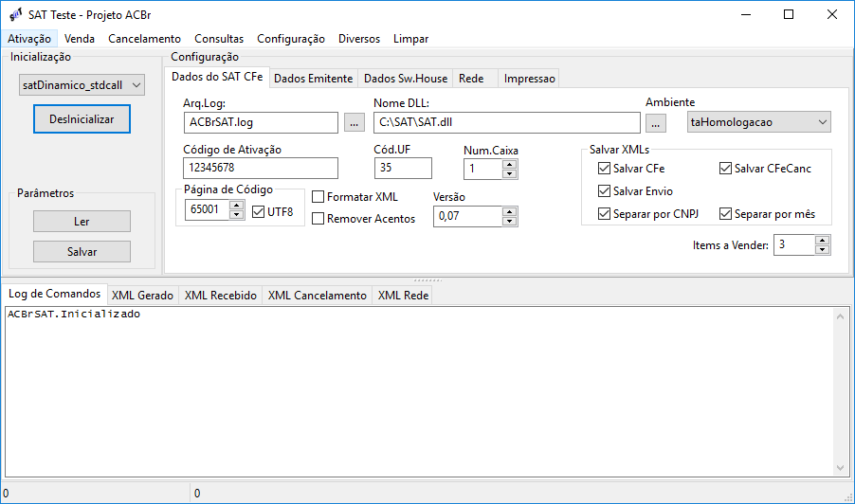This screenshot has width=855, height=504.
Task: Click the Limpar menu item
Action: (x=410, y=39)
